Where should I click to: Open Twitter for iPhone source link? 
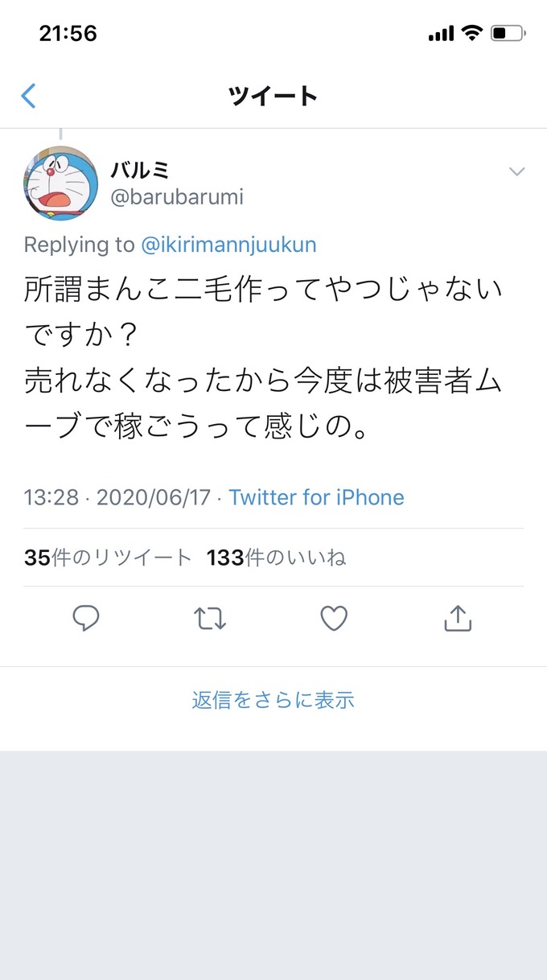click(x=316, y=497)
